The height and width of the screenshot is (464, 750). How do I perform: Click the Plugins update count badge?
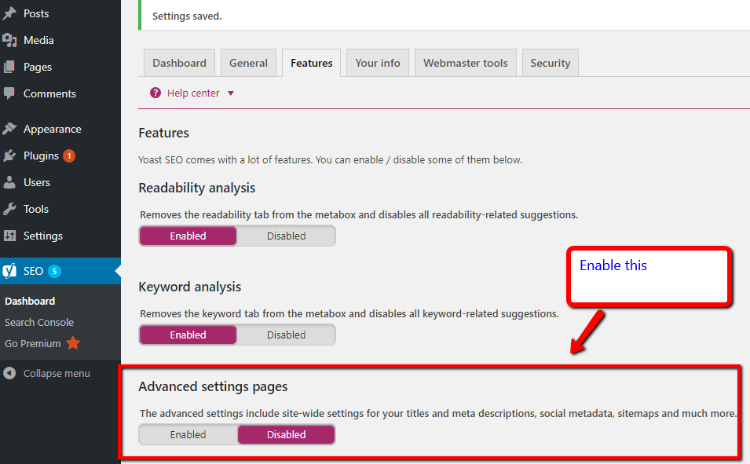click(69, 156)
